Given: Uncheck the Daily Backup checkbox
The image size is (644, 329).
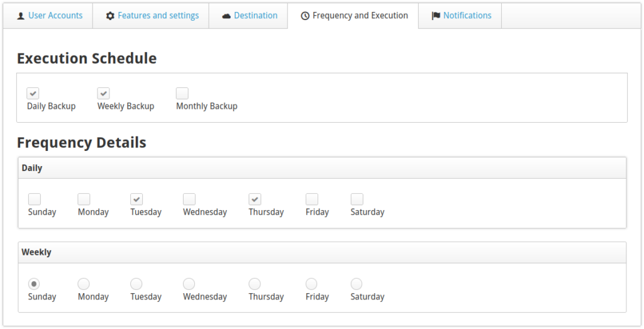Looking at the screenshot, I should point(33,94).
